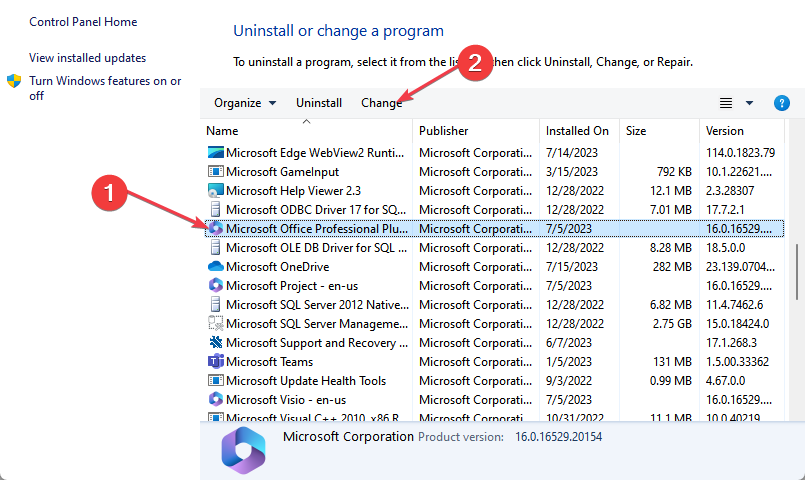Select Microsoft Update Health Tools entry
Viewport: 805px width, 480px height.
(x=305, y=380)
